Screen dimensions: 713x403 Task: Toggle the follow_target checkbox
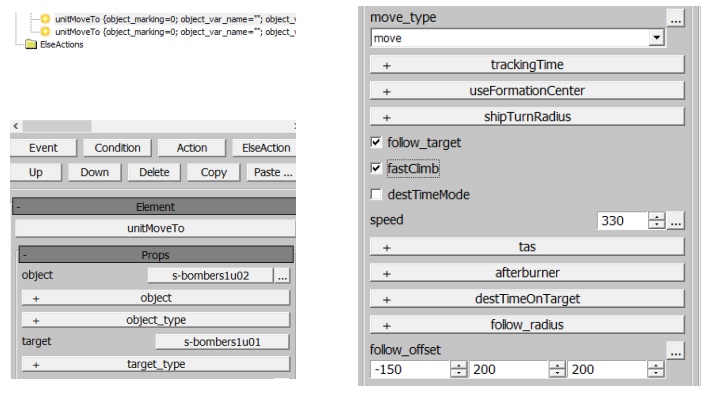376,142
